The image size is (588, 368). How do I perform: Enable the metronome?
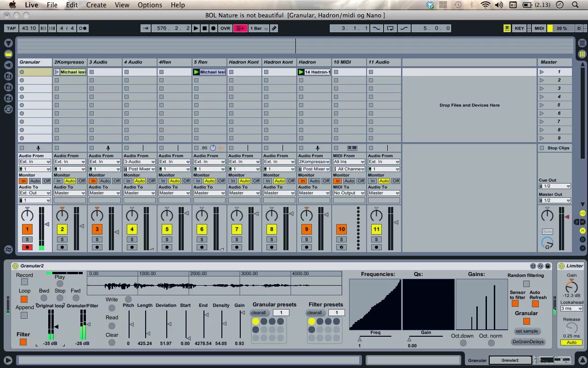pos(83,28)
